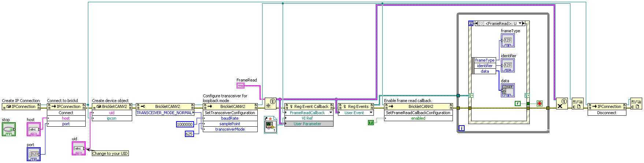This screenshot has width=644, height=163.
Task: Select the Disconnect method on IPConnection
Action: (606, 113)
